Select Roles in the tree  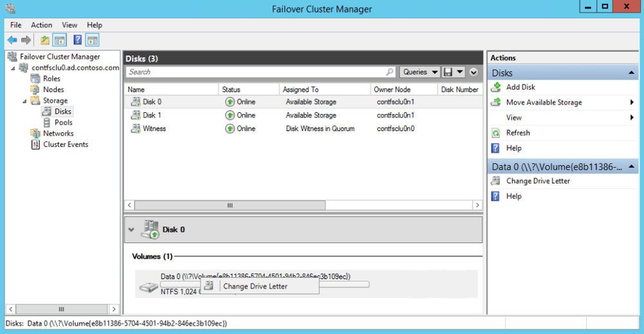click(x=52, y=79)
